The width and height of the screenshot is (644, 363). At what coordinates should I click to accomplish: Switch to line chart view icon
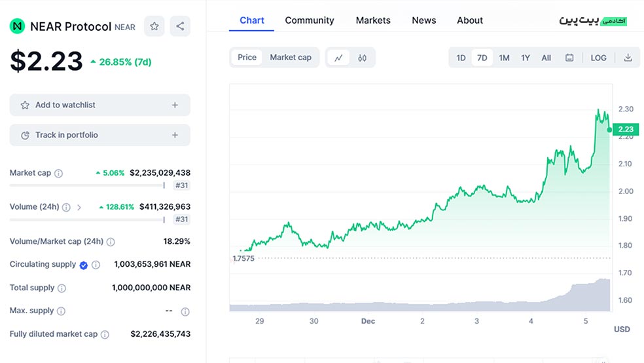338,58
